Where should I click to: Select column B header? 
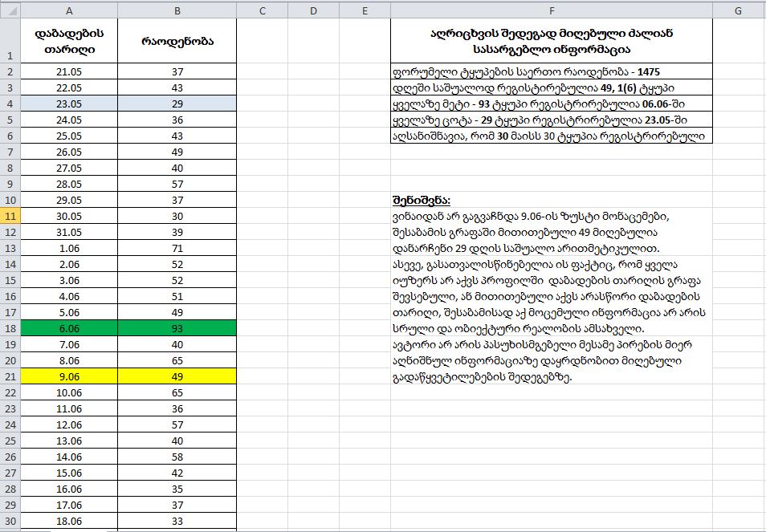(177, 10)
